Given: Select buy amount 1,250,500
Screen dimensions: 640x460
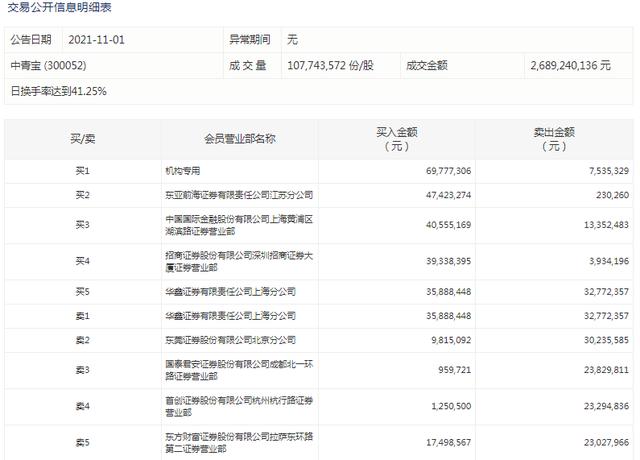Looking at the screenshot, I should (451, 406).
